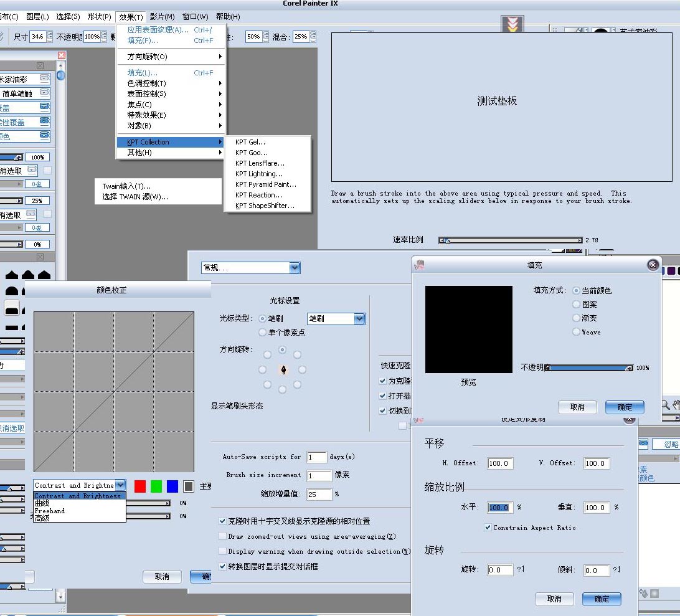Click the hand icon in the 填充 dialog title

click(419, 265)
